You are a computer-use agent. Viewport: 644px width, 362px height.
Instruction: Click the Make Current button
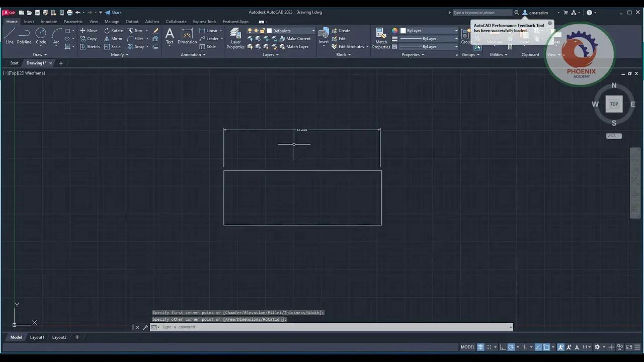coord(294,39)
